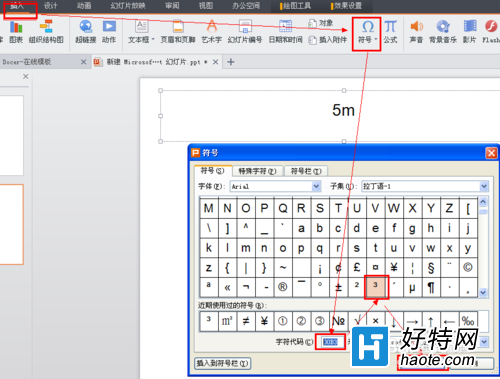Click the 5m text on slide
The image size is (500, 379).
pos(343,110)
